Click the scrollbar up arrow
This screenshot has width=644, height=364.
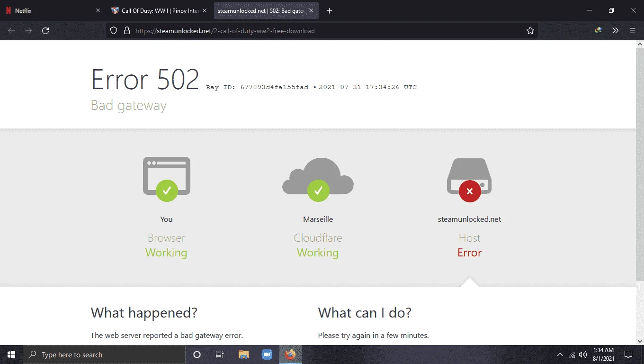pyautogui.click(x=640, y=44)
